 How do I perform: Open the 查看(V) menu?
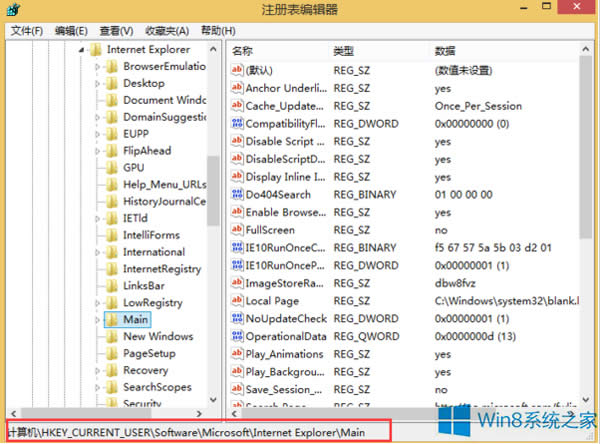point(116,31)
